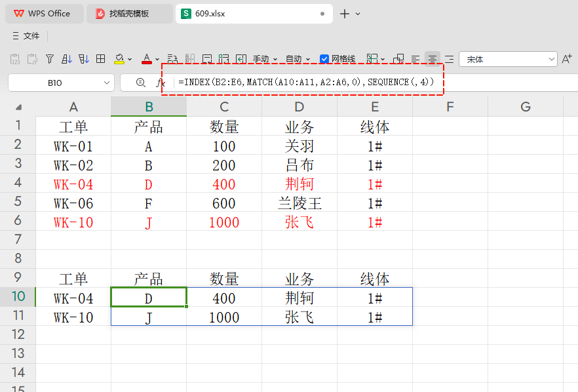Screen dimensions: 578x392
Task: Click the borders grid icon
Action: pos(101,59)
